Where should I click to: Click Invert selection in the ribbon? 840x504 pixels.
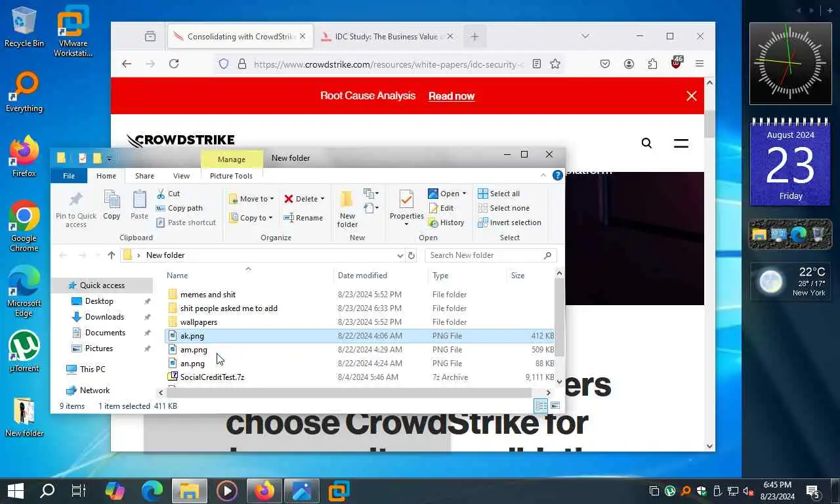[x=509, y=222]
